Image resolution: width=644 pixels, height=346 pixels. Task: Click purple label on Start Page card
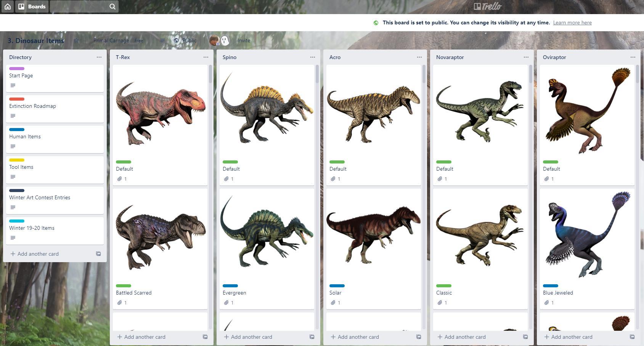click(x=17, y=69)
